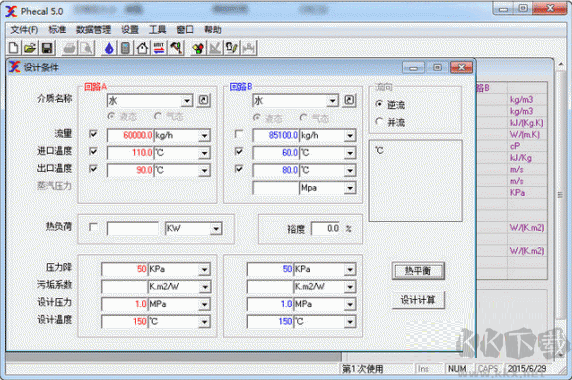Click the 设计计算 button
The width and height of the screenshot is (572, 380).
418,300
